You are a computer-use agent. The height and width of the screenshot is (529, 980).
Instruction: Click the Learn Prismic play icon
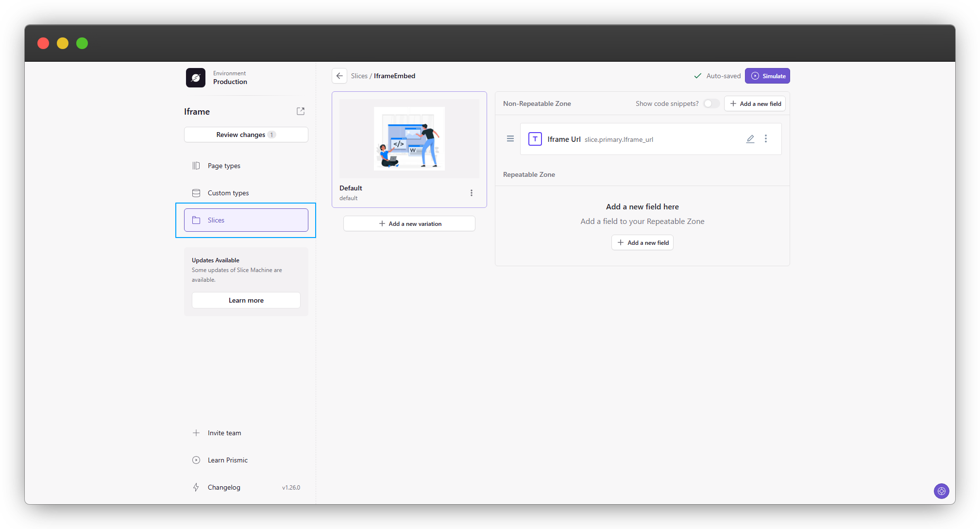pyautogui.click(x=196, y=460)
